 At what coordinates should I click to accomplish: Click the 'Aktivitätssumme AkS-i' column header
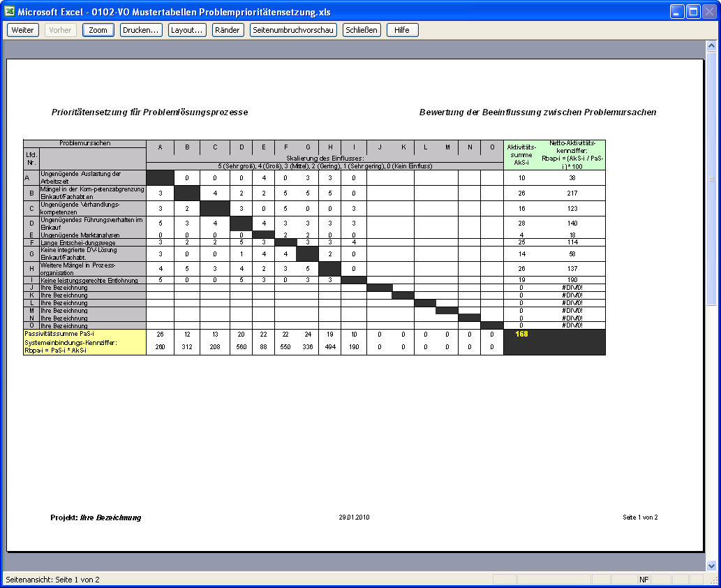[521, 155]
